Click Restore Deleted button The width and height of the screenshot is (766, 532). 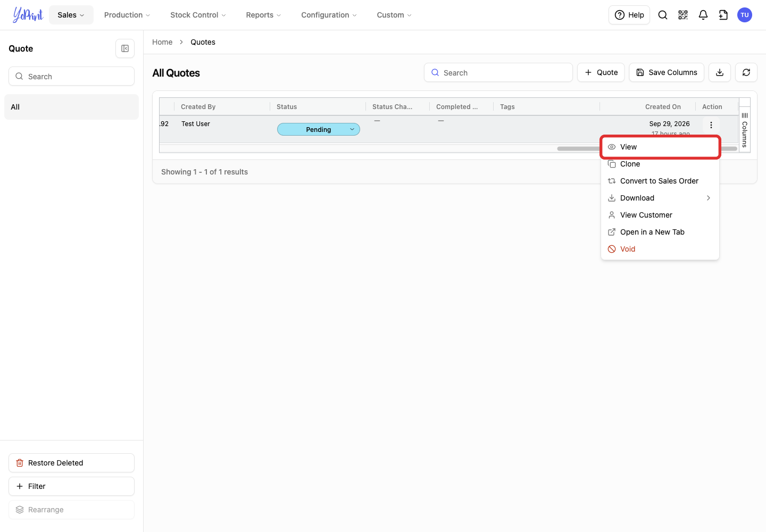71,463
